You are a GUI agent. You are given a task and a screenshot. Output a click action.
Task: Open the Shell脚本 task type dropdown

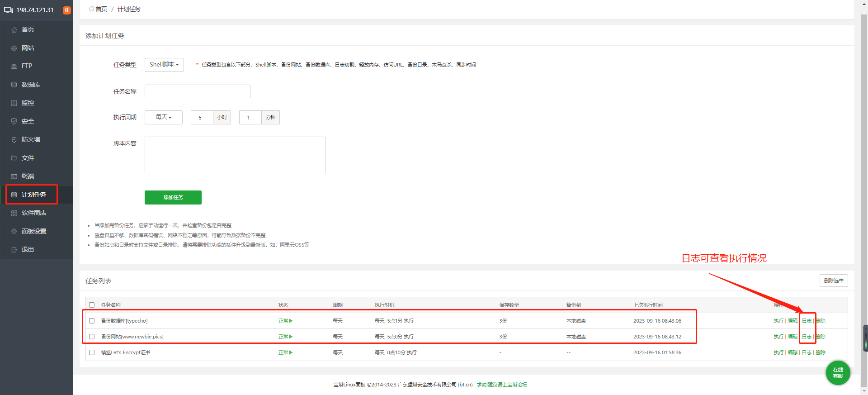click(x=164, y=65)
